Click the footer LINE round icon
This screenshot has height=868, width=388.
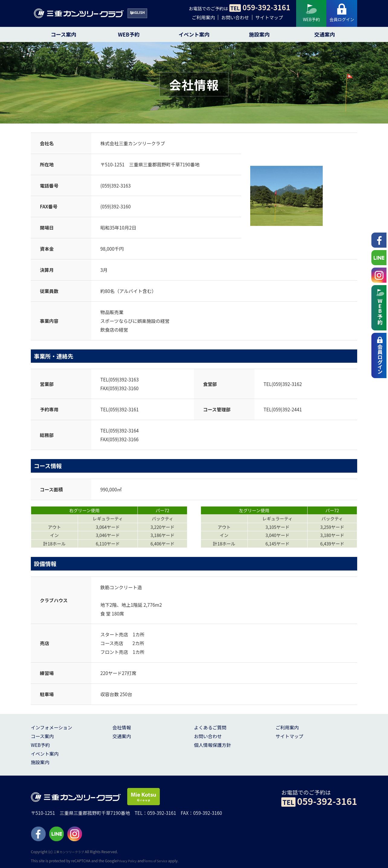click(56, 834)
